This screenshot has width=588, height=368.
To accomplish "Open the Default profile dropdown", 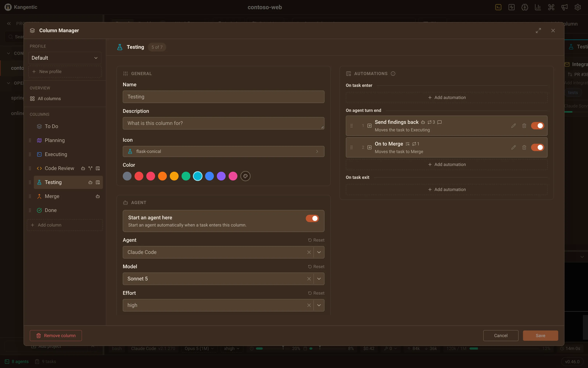I will pyautogui.click(x=65, y=58).
